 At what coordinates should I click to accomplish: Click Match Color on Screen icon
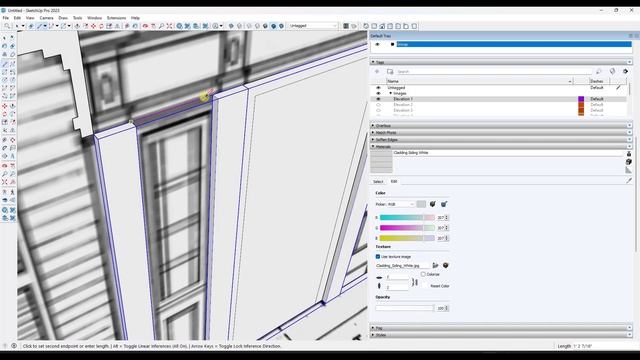444,204
